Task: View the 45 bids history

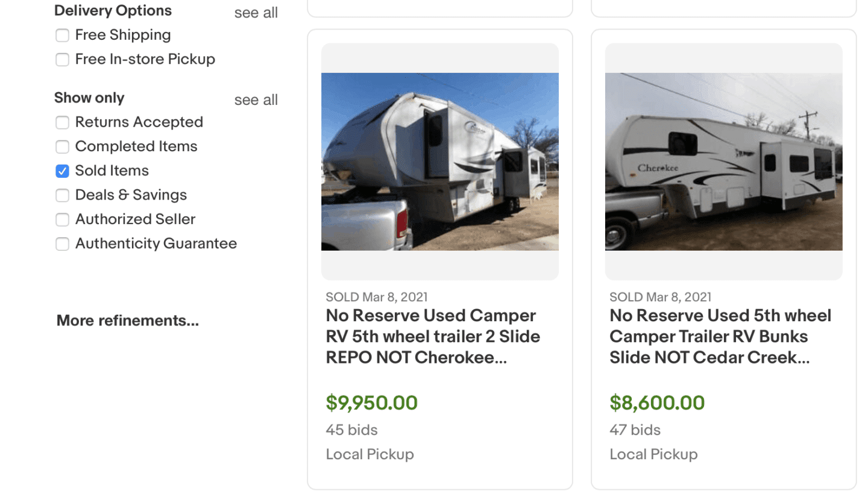Action: pyautogui.click(x=350, y=430)
